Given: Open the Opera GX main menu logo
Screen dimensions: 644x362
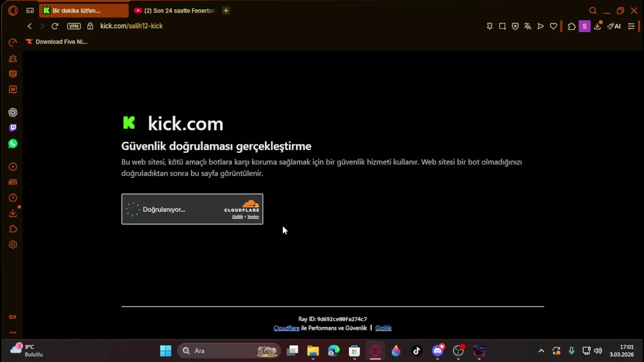Looking at the screenshot, I should coord(13,10).
